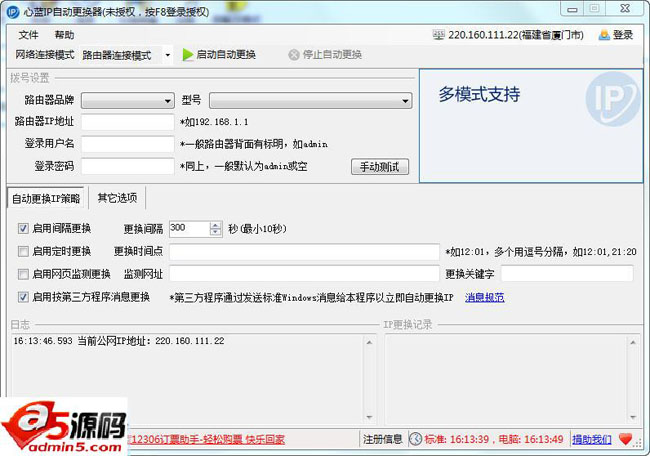
Task: Minimize the window
Action: (572, 9)
